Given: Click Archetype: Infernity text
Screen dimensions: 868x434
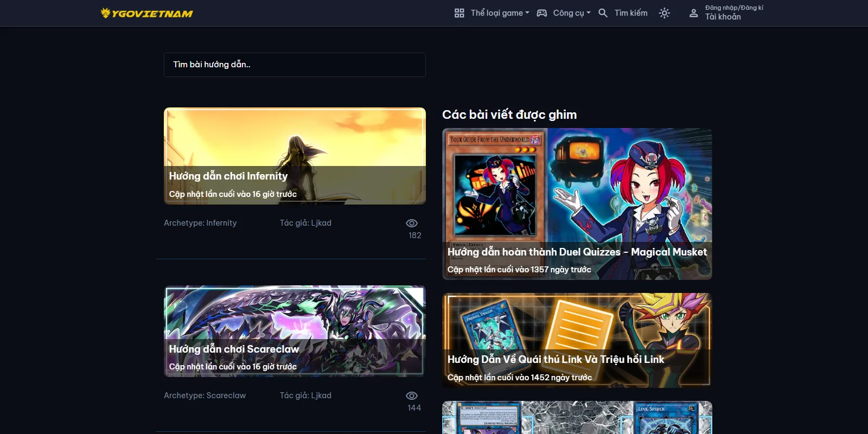Looking at the screenshot, I should pos(200,223).
